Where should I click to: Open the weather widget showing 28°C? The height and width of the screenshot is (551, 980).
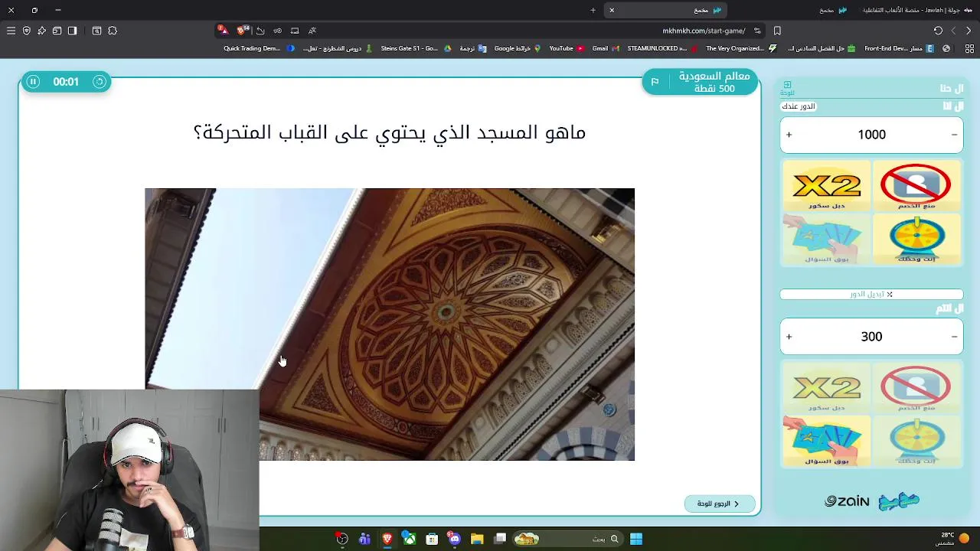point(952,539)
